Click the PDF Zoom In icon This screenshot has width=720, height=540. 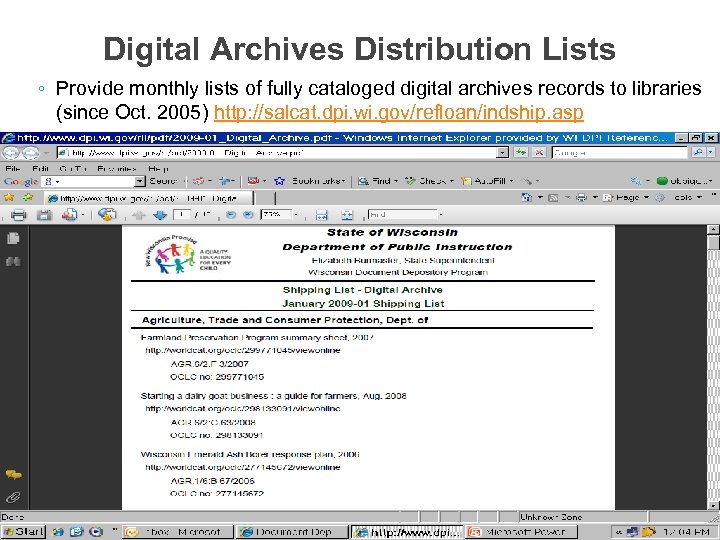pos(248,214)
